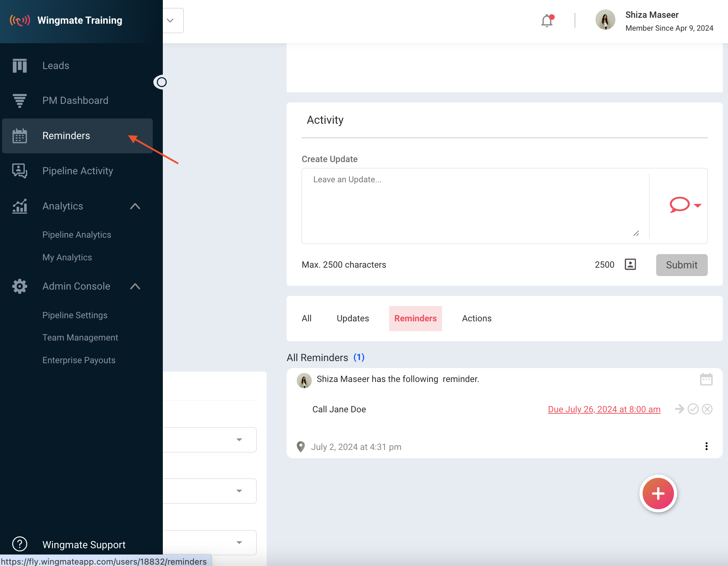Viewport: 728px width, 566px height.
Task: Switch to the Updates tab
Action: (x=353, y=318)
